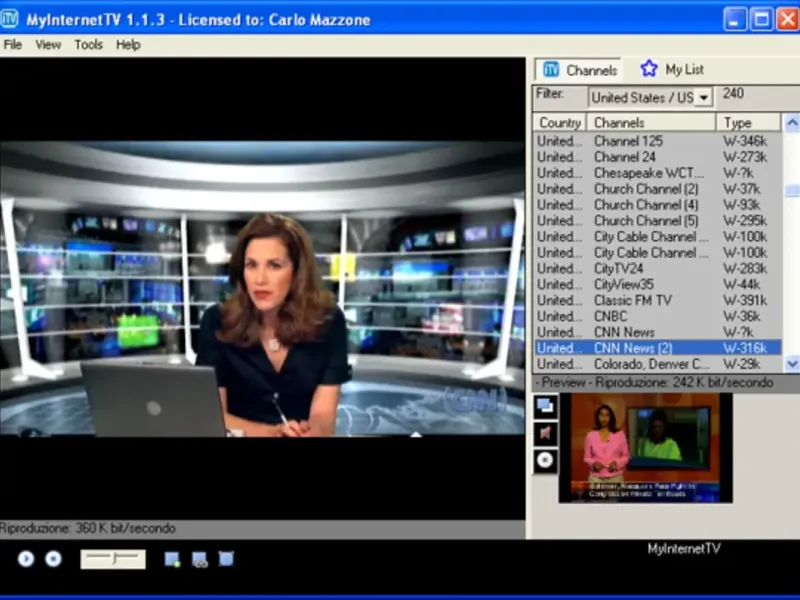
Task: Select the CNBC channel
Action: coord(658,316)
